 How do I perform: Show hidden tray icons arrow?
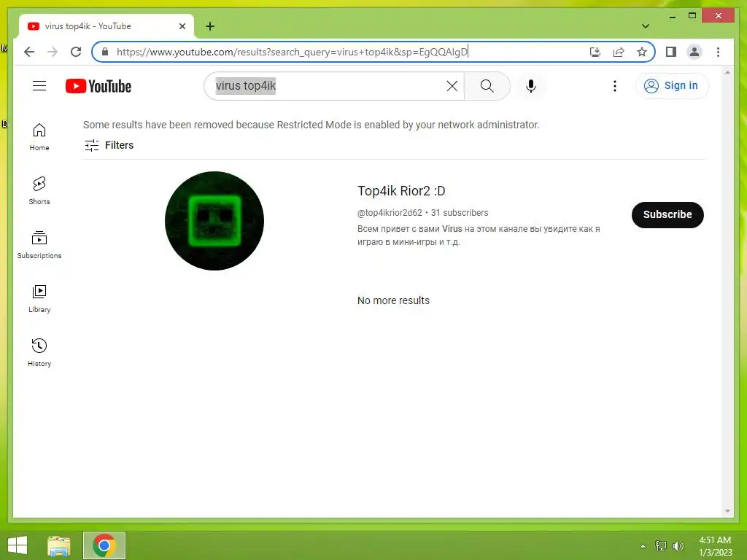[643, 546]
